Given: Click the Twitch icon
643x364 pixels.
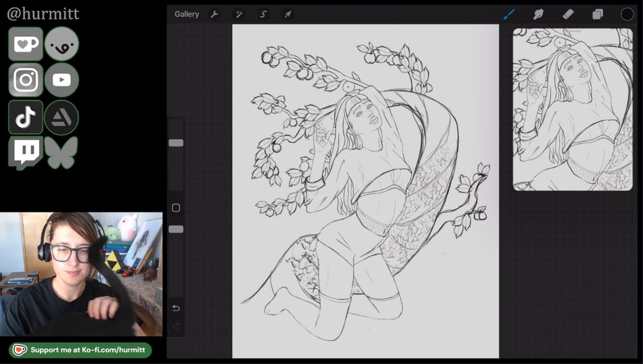Looking at the screenshot, I should (26, 153).
